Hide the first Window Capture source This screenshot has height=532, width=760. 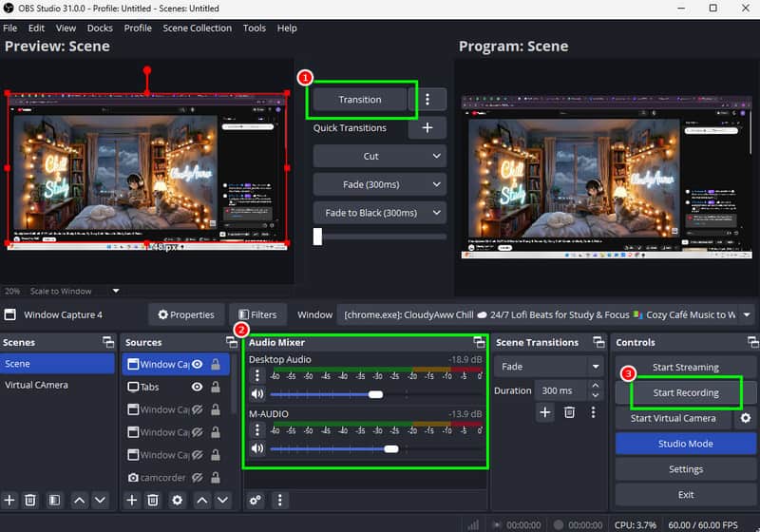(x=198, y=365)
